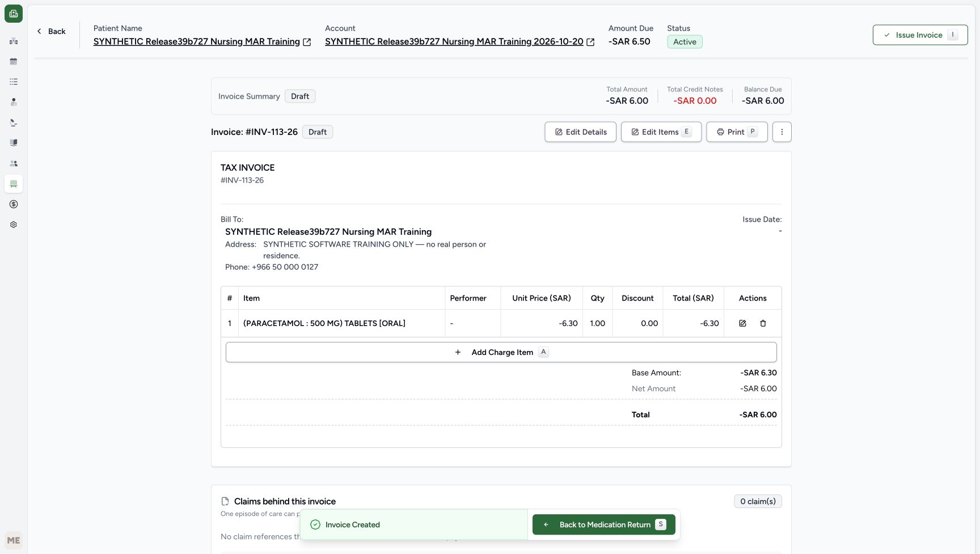Open the calendar sidebar icon
This screenshot has height=554, width=980.
[14, 61]
